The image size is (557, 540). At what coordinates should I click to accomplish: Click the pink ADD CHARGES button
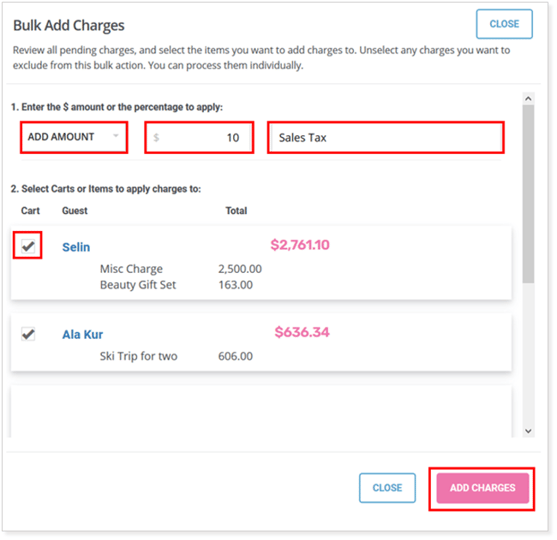tap(483, 488)
